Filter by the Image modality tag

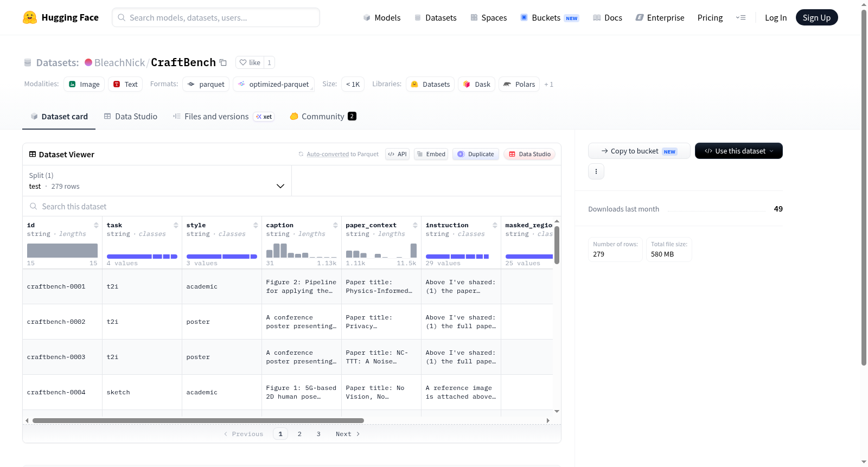click(x=84, y=84)
